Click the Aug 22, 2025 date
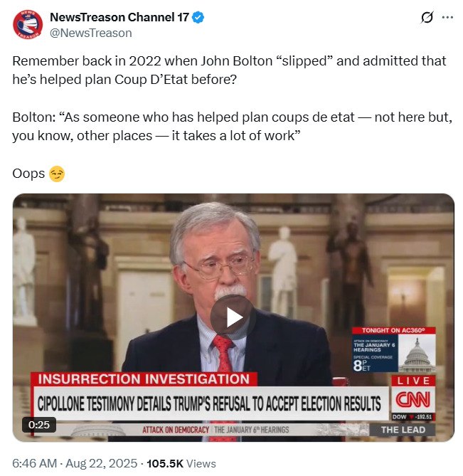 (x=101, y=464)
